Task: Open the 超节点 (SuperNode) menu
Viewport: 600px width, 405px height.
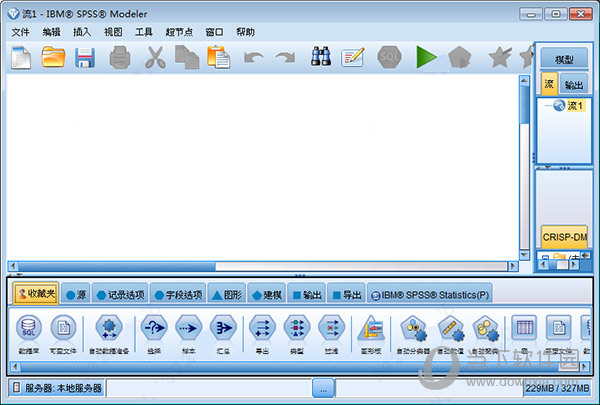Action: pos(179,32)
